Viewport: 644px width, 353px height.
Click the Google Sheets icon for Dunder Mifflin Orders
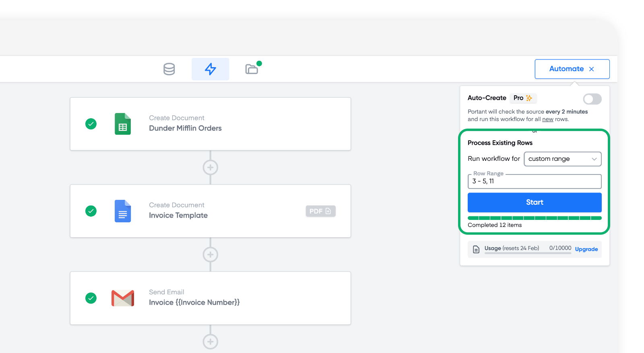coord(123,124)
